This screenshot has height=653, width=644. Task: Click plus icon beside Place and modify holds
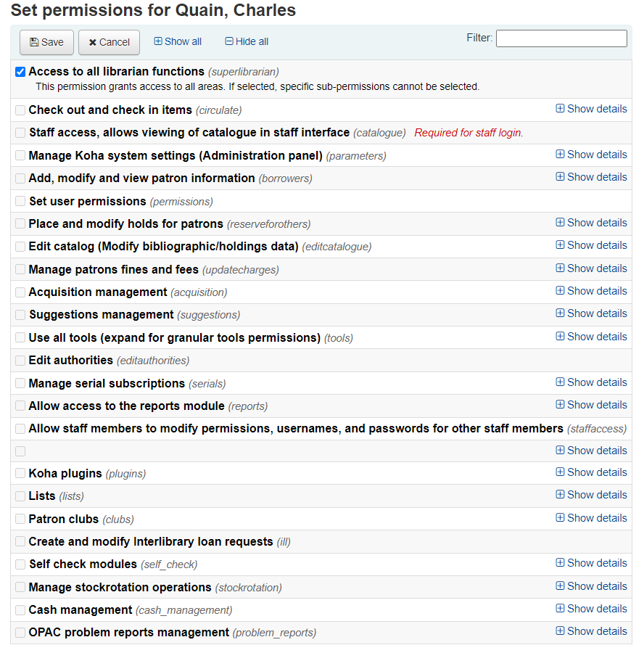pos(561,223)
